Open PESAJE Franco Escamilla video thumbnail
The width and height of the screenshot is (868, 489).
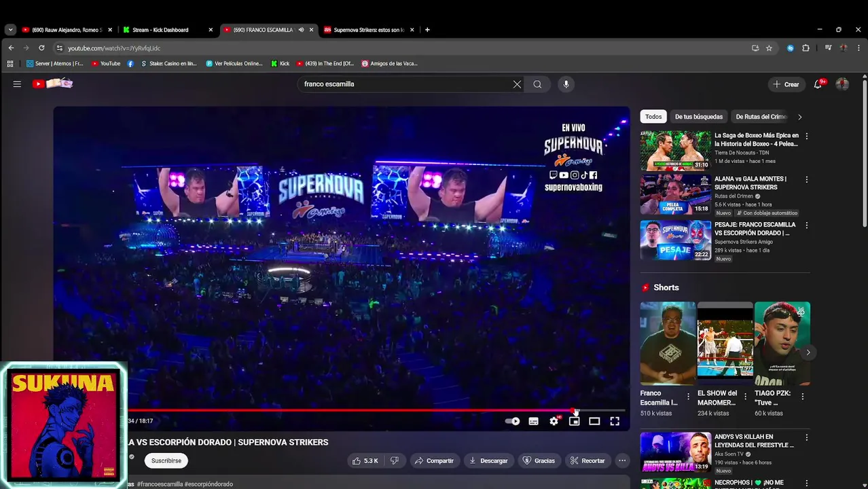tap(675, 240)
